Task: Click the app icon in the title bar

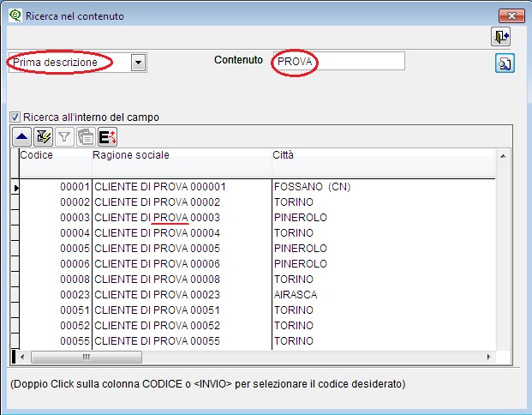Action: tap(15, 15)
